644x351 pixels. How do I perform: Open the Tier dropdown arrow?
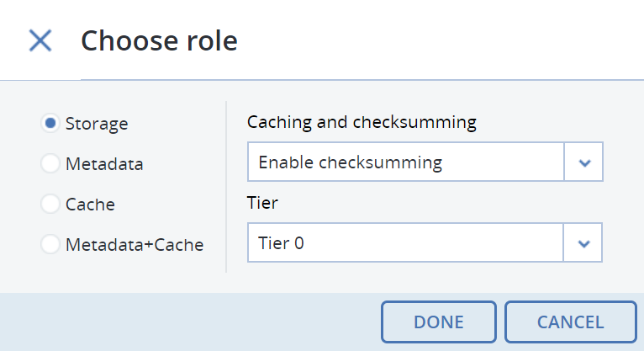pos(584,243)
